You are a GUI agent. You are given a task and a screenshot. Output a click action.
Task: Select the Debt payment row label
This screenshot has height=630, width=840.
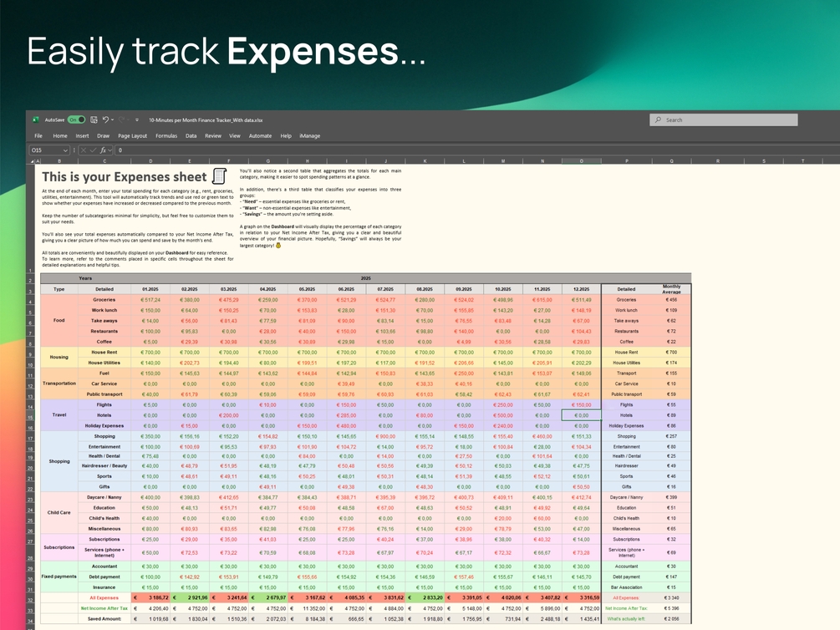[104, 577]
